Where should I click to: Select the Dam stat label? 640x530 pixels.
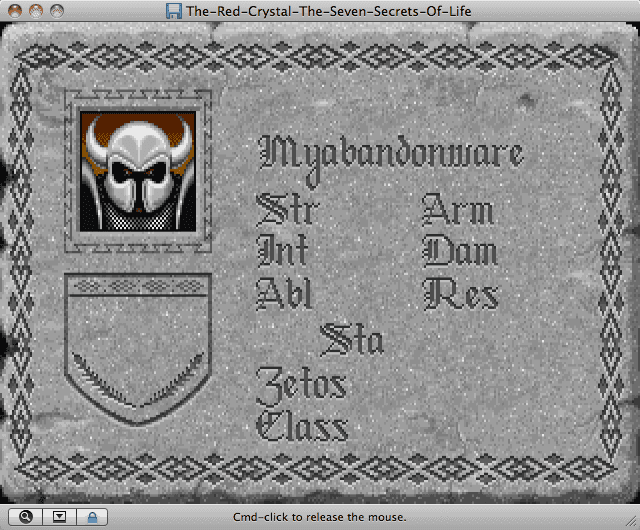click(460, 250)
